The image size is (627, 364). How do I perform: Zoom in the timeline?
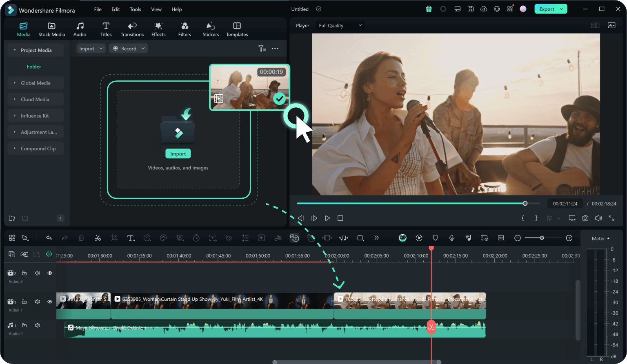click(569, 238)
